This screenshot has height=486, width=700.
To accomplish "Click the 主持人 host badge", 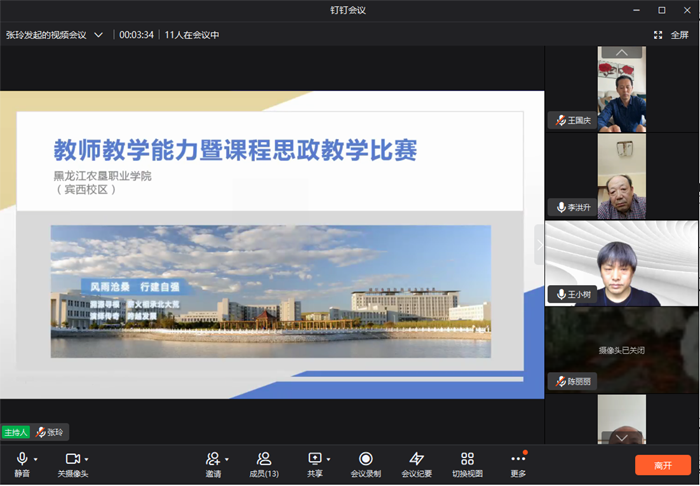I will (x=16, y=432).
